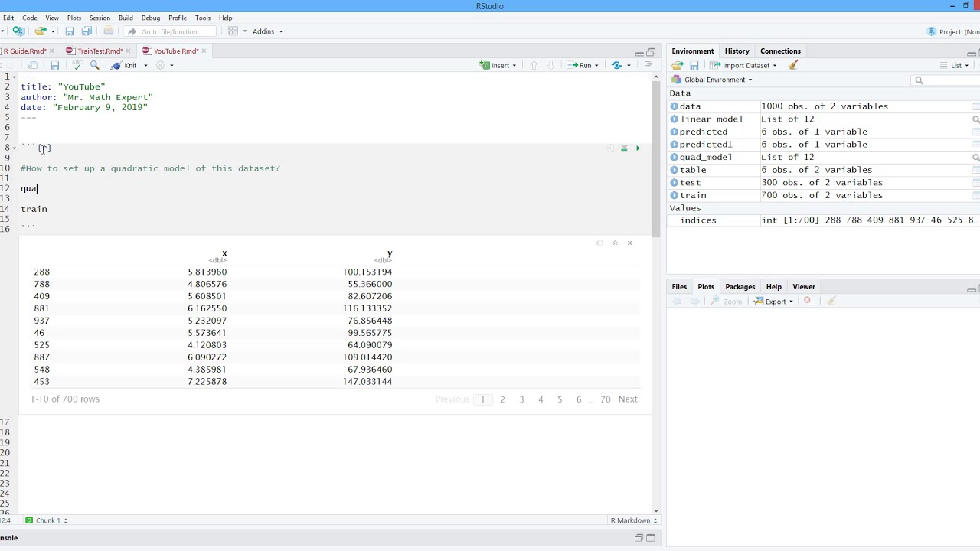Expand the test data frame

[x=675, y=183]
